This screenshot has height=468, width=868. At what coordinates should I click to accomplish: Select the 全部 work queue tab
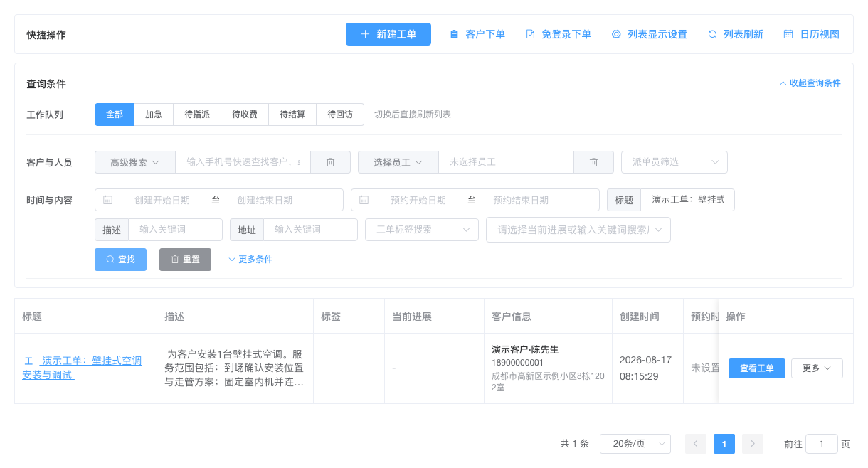115,115
